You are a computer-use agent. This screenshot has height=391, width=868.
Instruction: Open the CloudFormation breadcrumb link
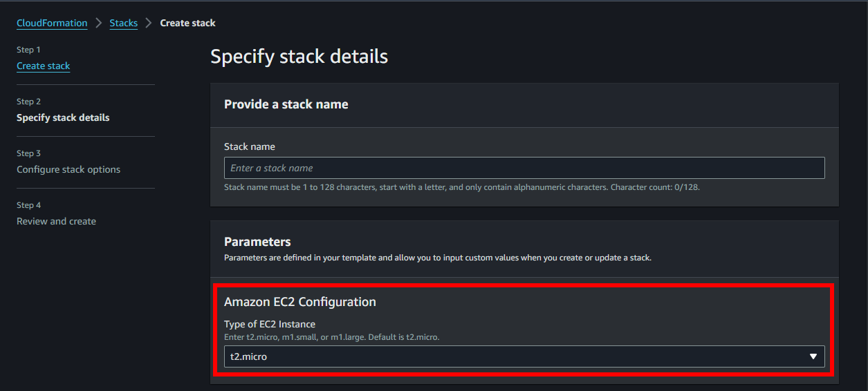52,23
